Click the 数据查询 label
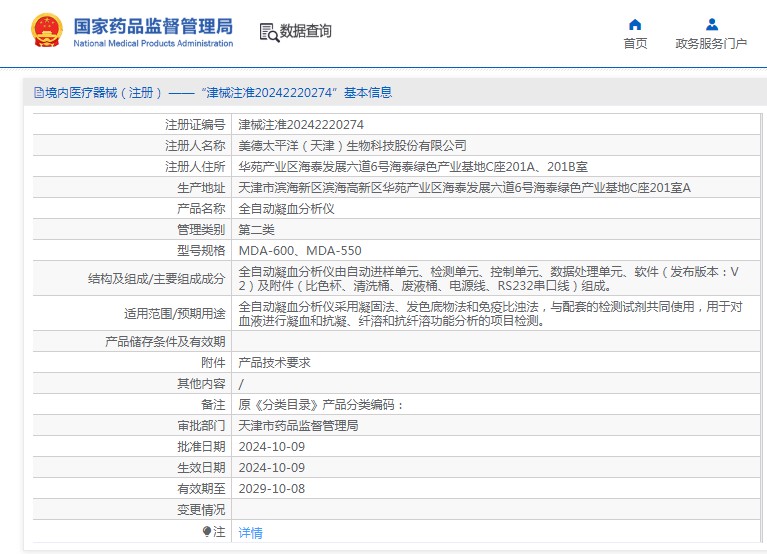This screenshot has height=554, width=767. click(x=306, y=31)
